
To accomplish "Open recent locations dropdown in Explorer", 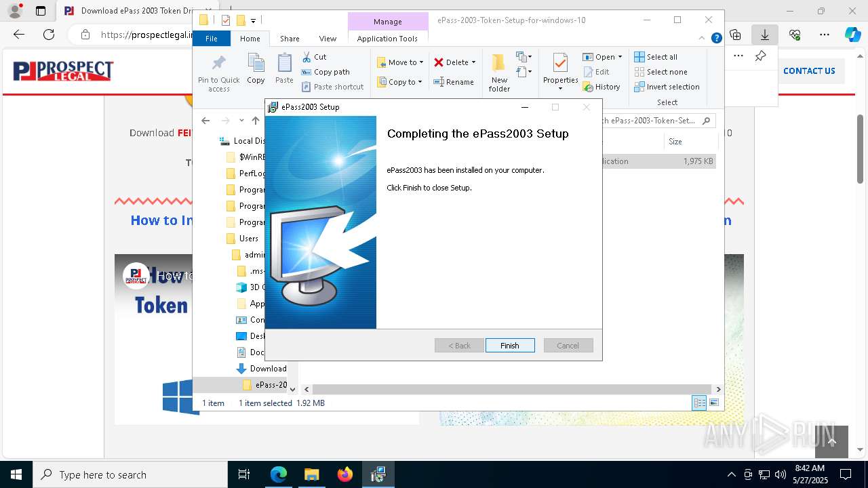I will [x=241, y=121].
